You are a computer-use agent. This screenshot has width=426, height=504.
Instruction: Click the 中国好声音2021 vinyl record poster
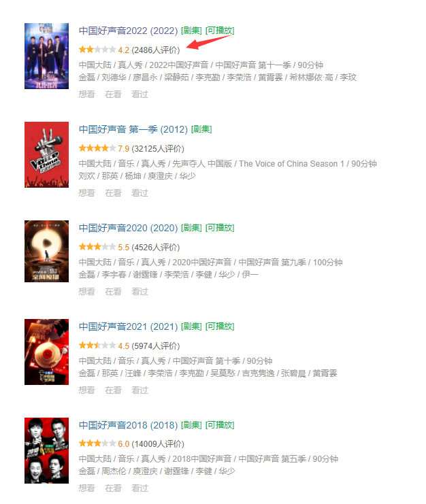47,352
